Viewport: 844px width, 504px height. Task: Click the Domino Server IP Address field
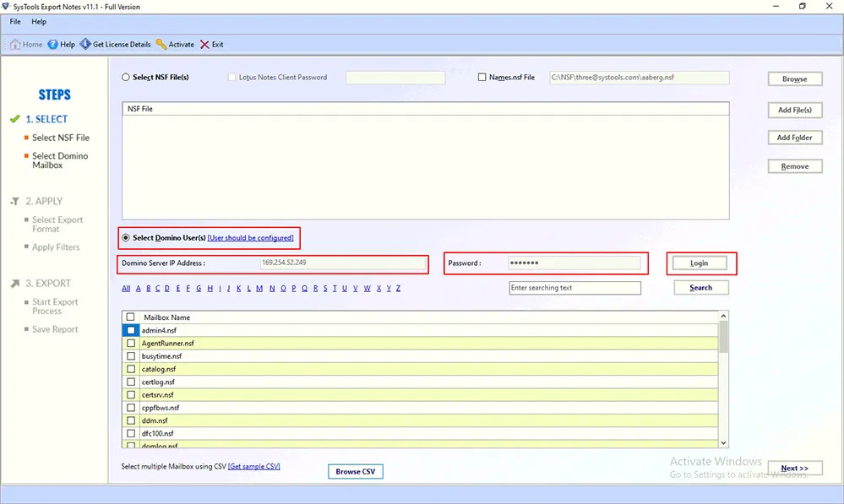point(343,263)
